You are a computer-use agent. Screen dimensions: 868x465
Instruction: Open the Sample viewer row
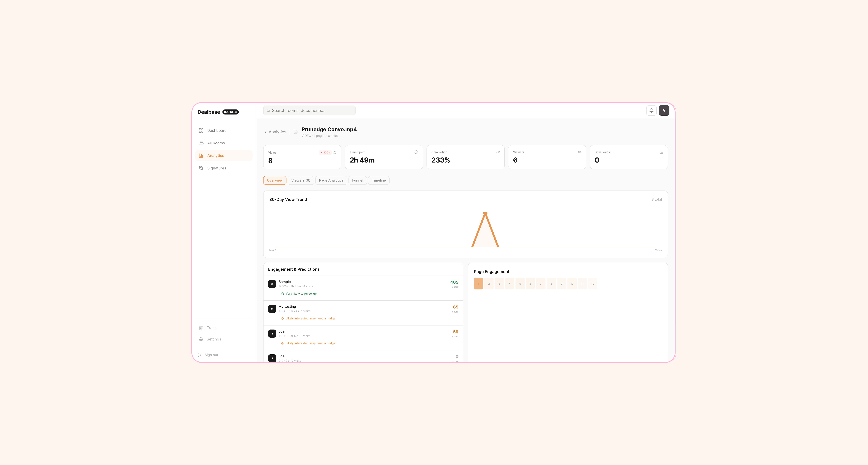(363, 288)
